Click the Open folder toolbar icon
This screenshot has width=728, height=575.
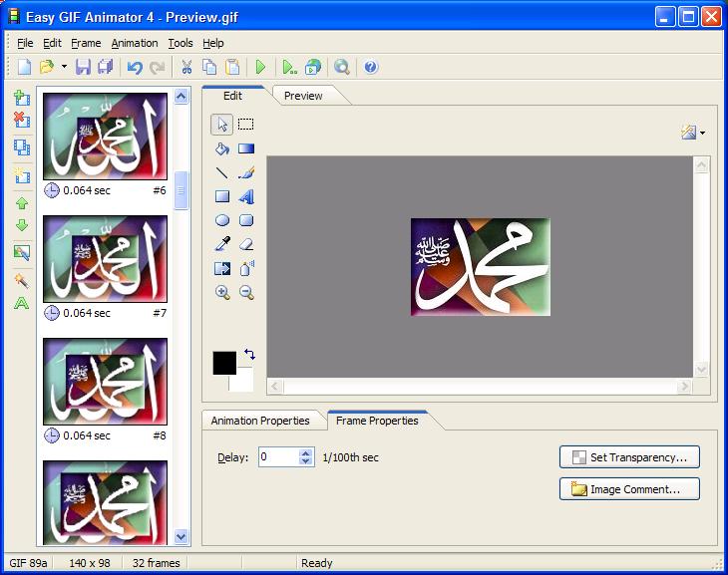tap(47, 68)
